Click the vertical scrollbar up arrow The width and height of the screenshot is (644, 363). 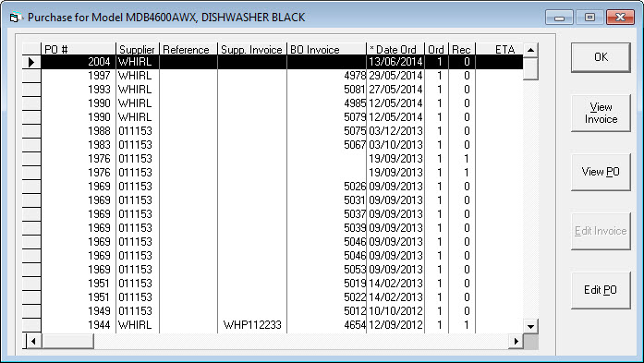tap(530, 50)
